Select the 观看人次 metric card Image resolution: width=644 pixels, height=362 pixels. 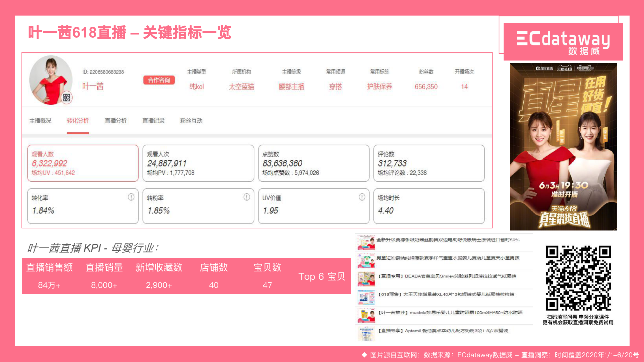pos(198,163)
